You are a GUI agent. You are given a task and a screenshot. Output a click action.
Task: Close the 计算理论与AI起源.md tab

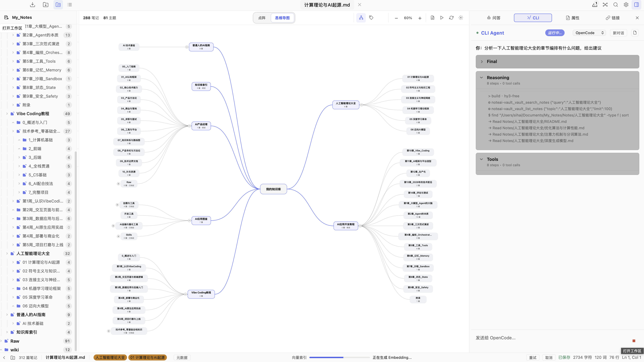click(360, 5)
